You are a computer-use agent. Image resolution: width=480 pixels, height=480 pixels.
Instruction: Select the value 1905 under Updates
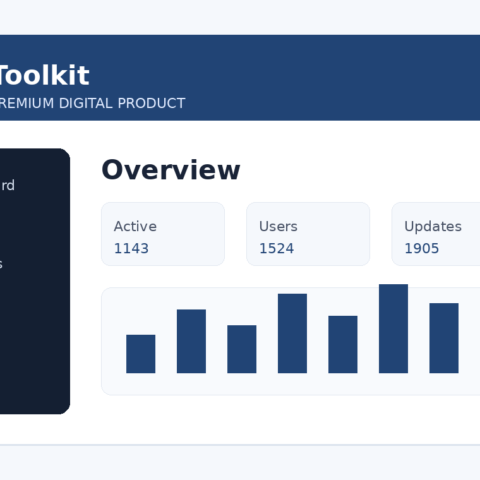pyautogui.click(x=422, y=248)
